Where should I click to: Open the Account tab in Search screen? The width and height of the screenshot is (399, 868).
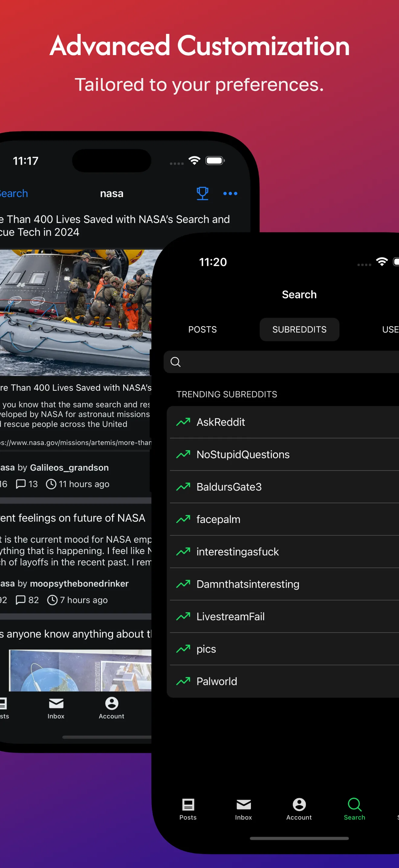pyautogui.click(x=299, y=810)
